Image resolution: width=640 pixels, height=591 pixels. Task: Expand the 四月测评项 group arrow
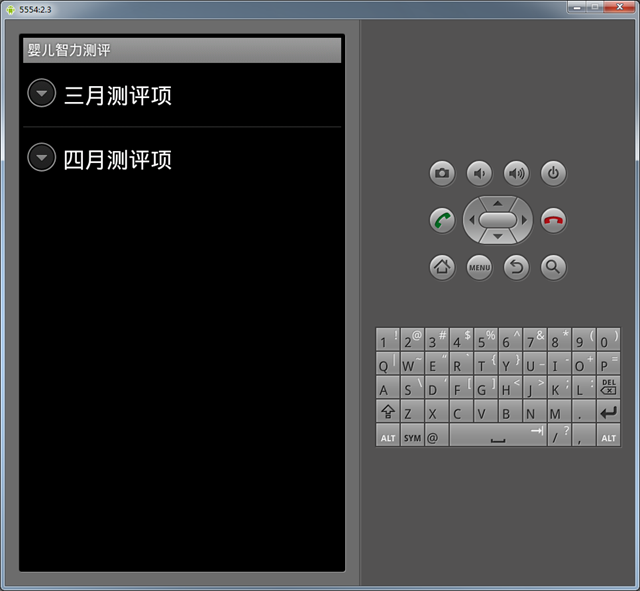click(x=41, y=157)
